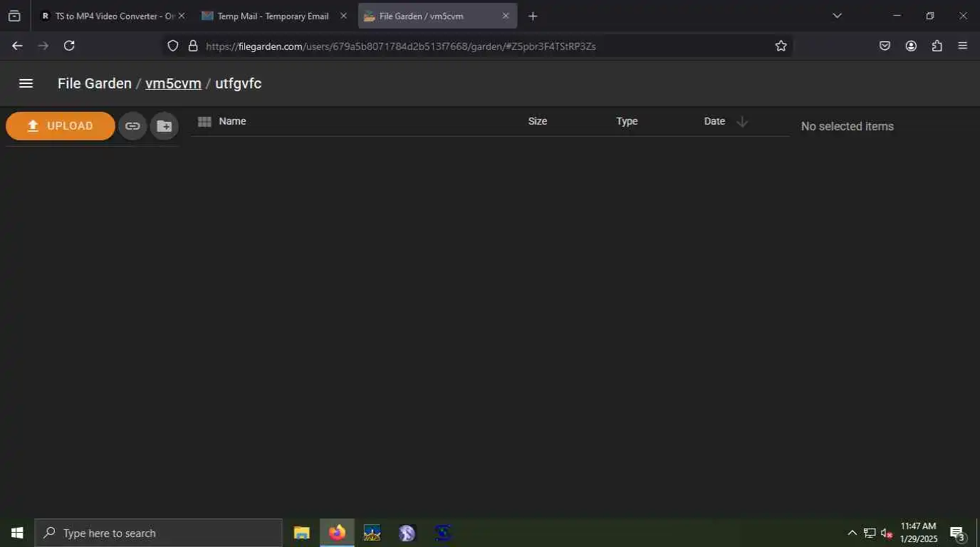Click the Type here to search box
Viewport: 980px width, 547px height.
[x=158, y=533]
